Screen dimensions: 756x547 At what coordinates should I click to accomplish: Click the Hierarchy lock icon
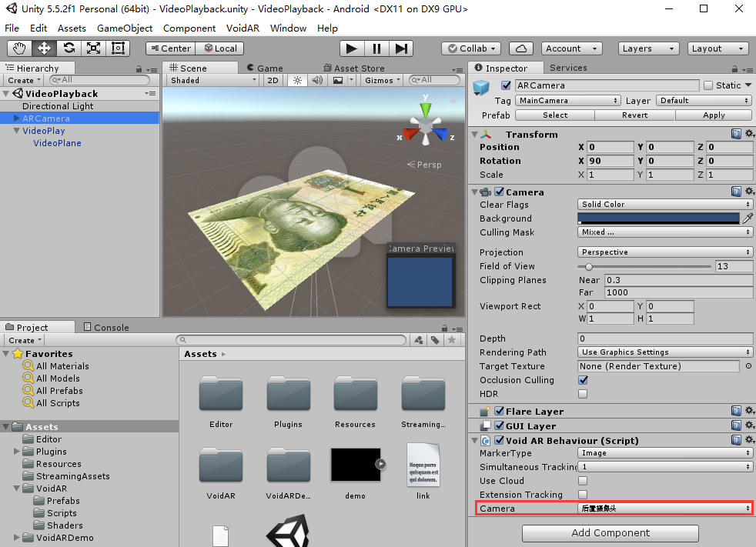coord(139,69)
